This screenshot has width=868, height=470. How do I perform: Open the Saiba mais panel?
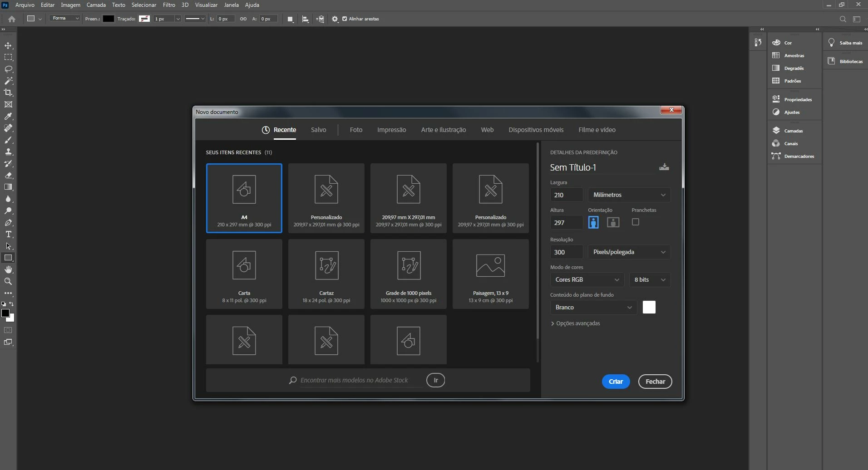coord(845,43)
